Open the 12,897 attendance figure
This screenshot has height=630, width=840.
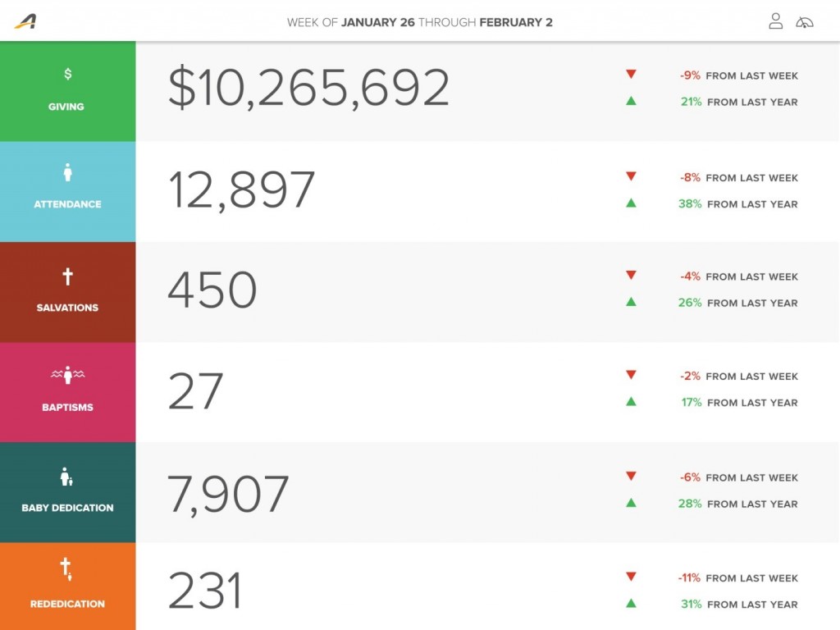tap(241, 189)
